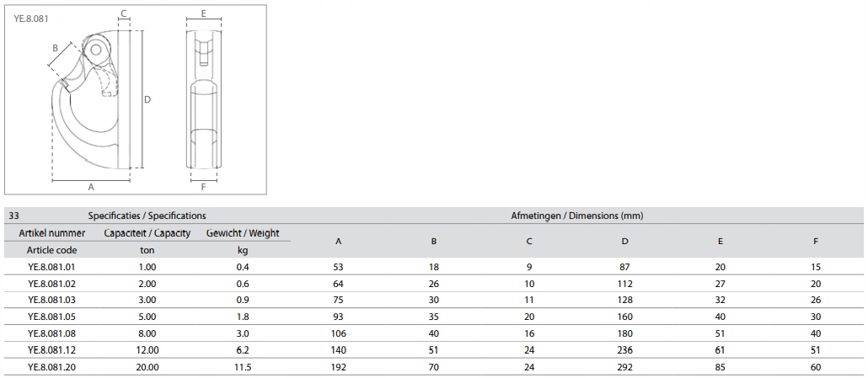This screenshot has height=378, width=868.
Task: Select article code YE.8.081.08
Action: coord(52,333)
